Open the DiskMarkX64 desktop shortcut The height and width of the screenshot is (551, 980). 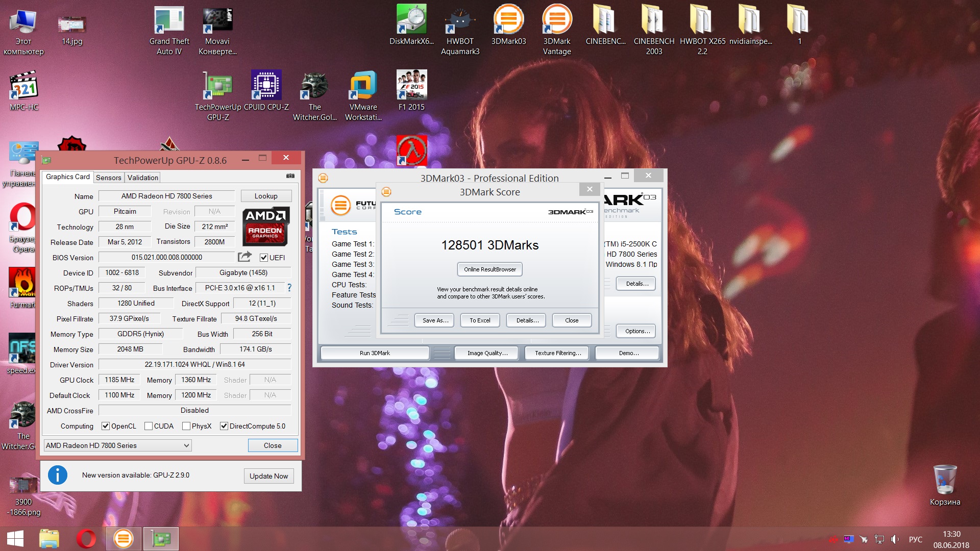pyautogui.click(x=411, y=26)
